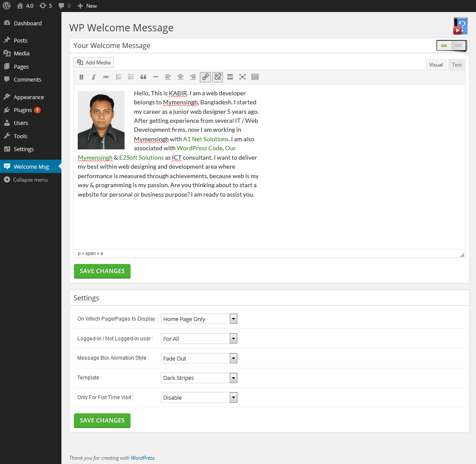The image size is (476, 464).
Task: Open comments bubble in admin bar
Action: click(x=64, y=6)
